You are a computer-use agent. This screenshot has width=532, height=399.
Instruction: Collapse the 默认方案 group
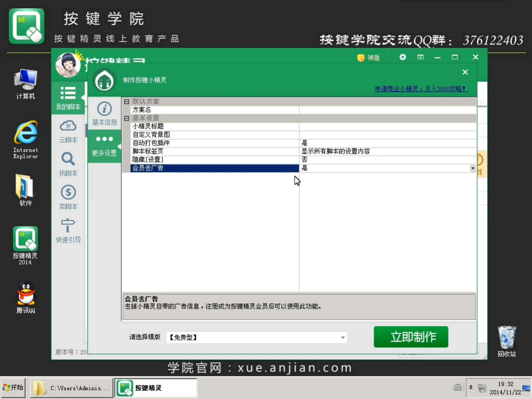click(127, 101)
